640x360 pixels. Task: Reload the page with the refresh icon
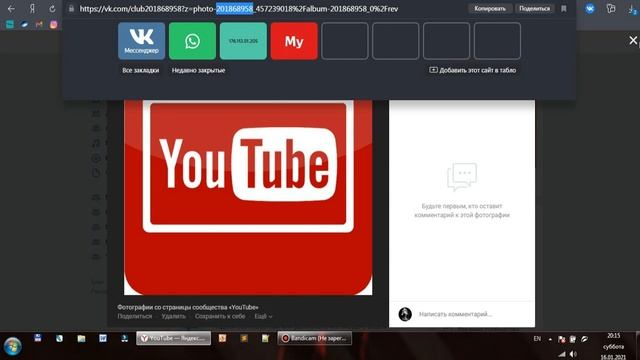(52, 9)
